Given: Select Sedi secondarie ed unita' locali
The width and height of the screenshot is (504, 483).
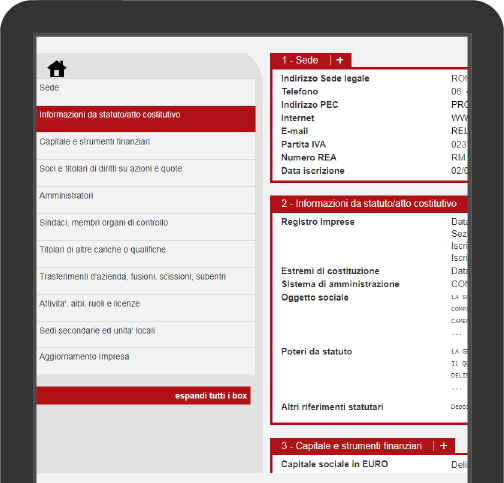Looking at the screenshot, I should point(146,335).
